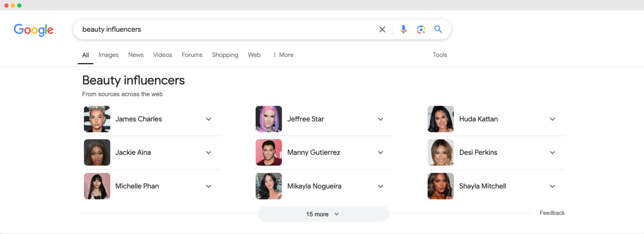Click the Feedback link
The height and width of the screenshot is (234, 644).
point(552,213)
